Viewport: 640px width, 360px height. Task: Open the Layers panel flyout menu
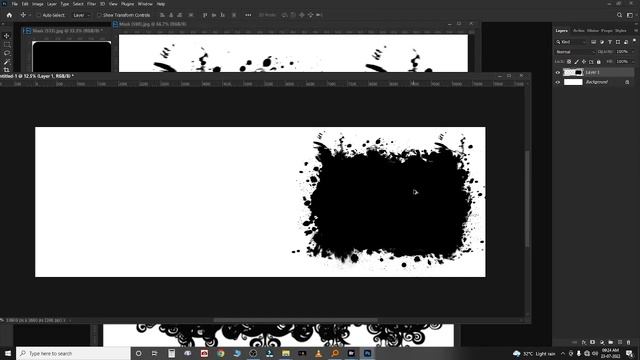[x=635, y=31]
